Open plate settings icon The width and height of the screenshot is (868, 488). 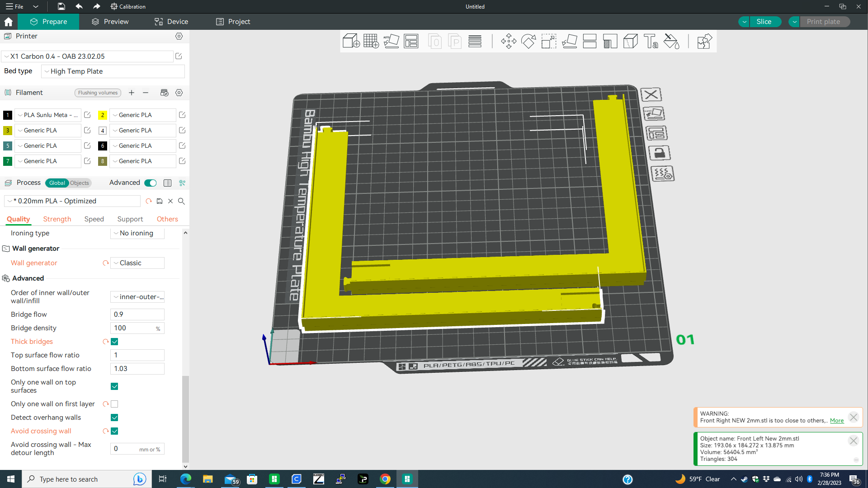pos(663,174)
